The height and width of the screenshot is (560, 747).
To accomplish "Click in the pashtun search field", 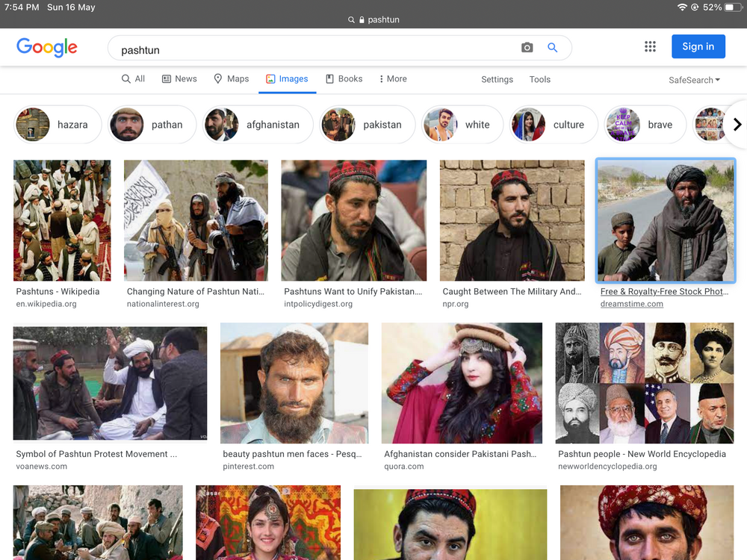I will point(314,48).
